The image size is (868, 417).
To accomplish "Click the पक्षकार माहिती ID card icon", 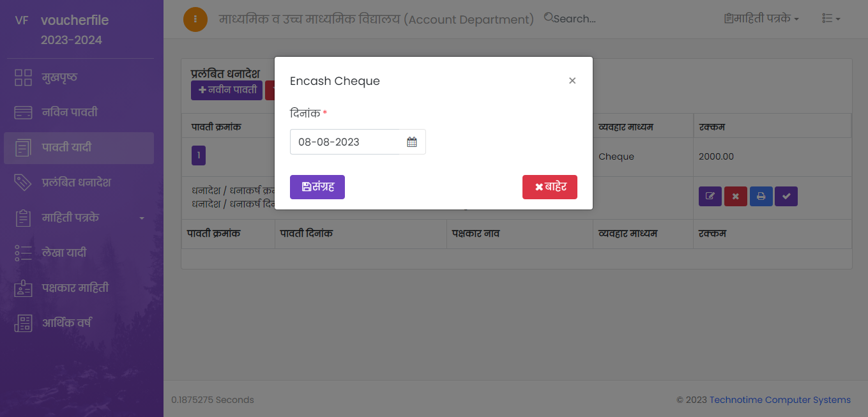I will click(23, 288).
